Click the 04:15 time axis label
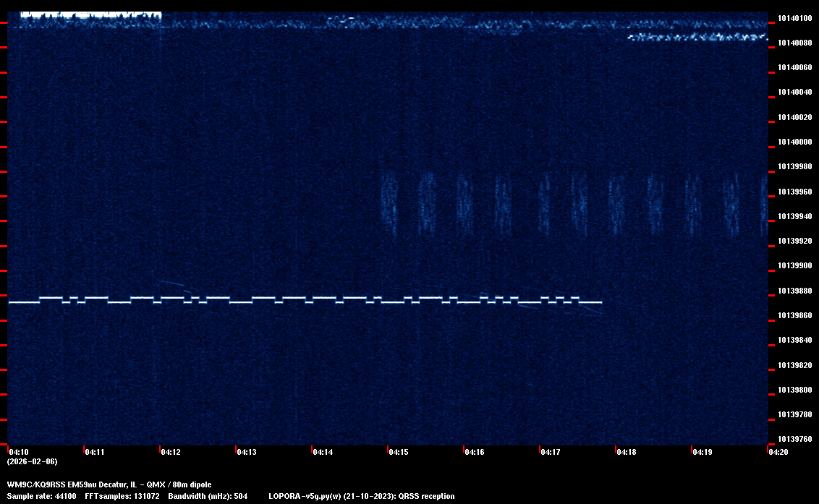Image resolution: width=819 pixels, height=504 pixels. click(x=398, y=452)
